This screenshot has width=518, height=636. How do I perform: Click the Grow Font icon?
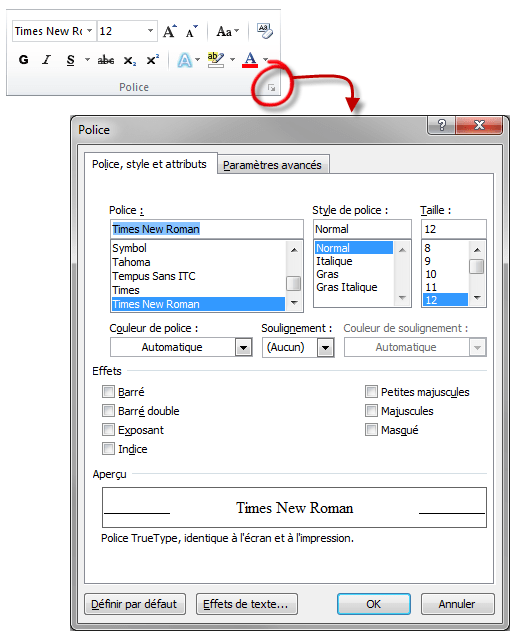point(170,31)
